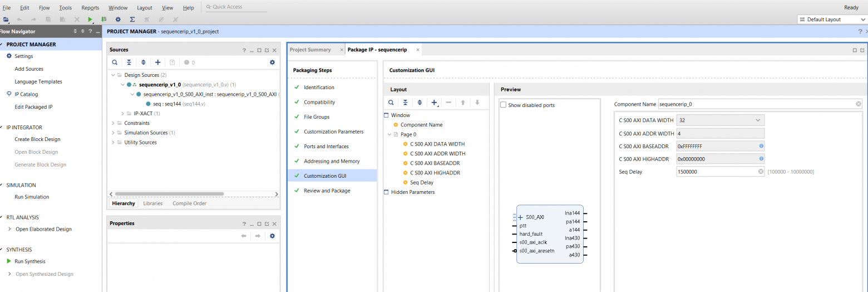This screenshot has height=292, width=868.
Task: Click the Program device green arrow icon
Action: [104, 20]
